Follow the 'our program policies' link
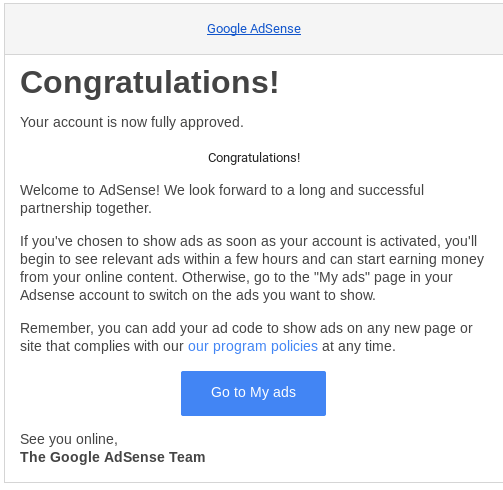Image resolution: width=503 pixels, height=490 pixels. coord(253,346)
